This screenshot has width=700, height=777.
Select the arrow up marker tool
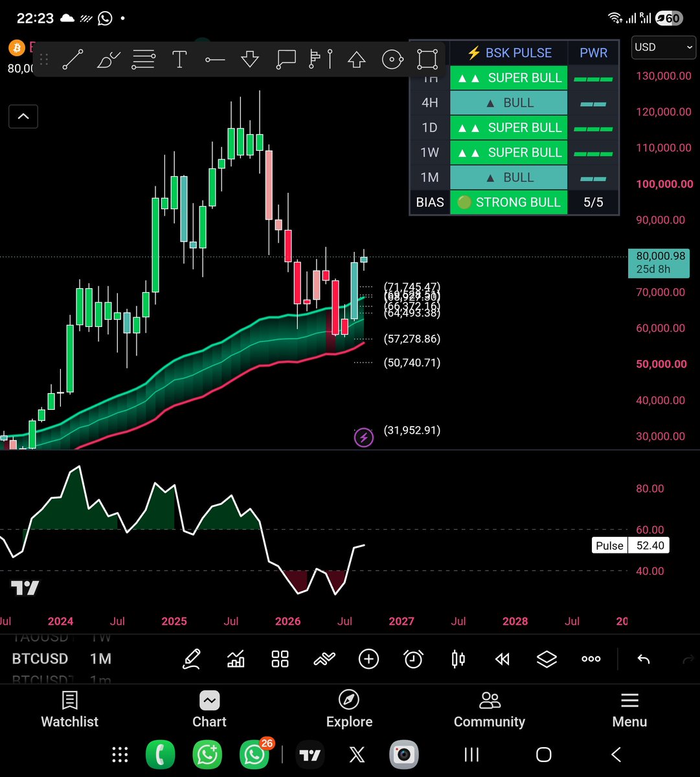[x=356, y=60]
